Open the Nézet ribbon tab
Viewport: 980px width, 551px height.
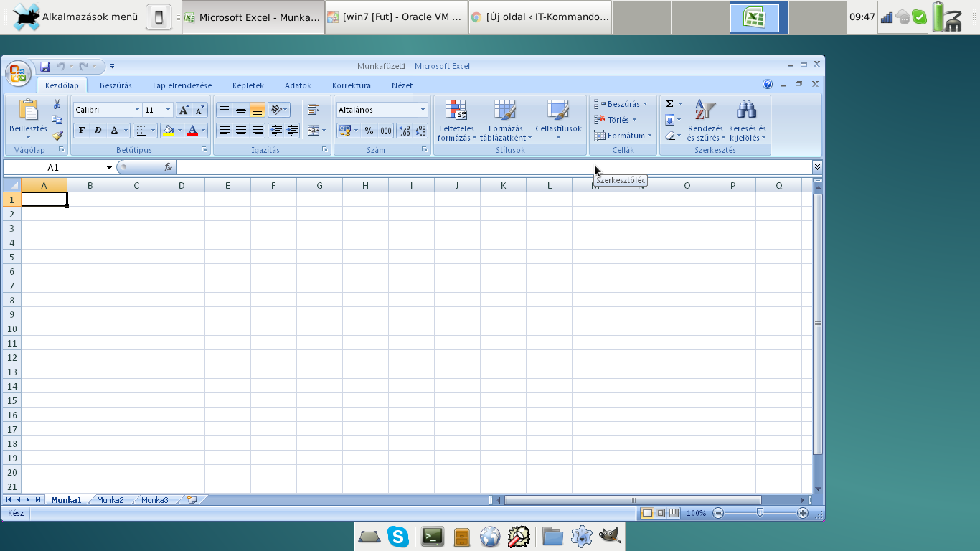(x=402, y=85)
